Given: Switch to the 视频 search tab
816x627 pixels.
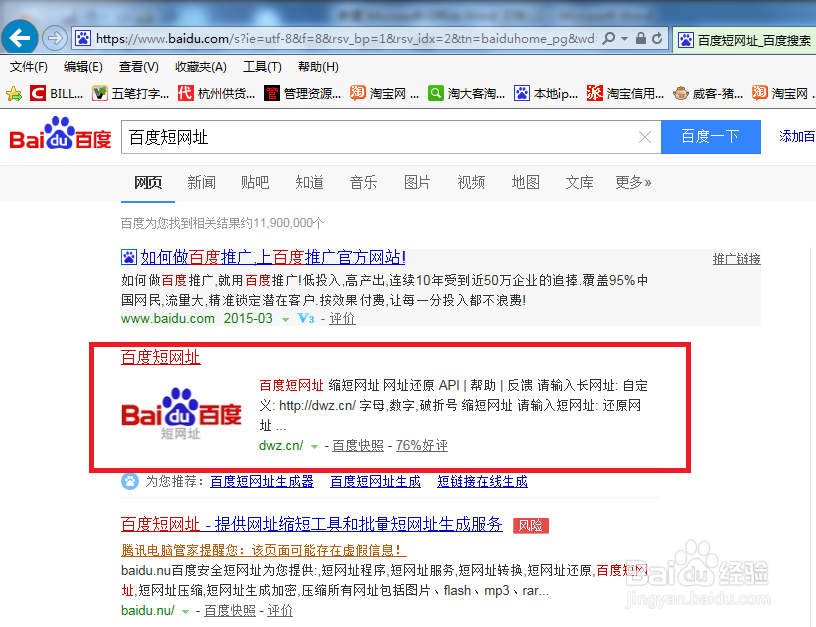Looking at the screenshot, I should [x=471, y=182].
